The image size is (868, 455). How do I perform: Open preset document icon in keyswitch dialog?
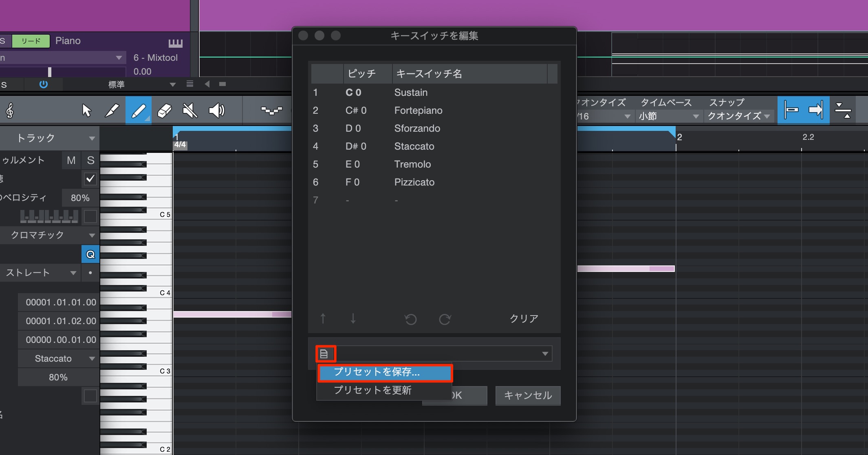pos(324,354)
